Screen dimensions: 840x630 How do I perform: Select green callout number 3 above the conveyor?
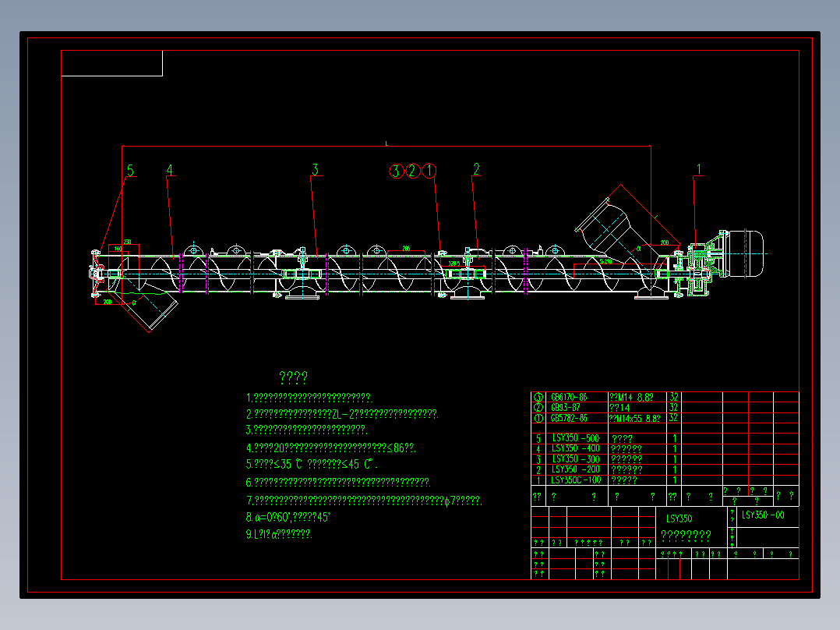[315, 169]
